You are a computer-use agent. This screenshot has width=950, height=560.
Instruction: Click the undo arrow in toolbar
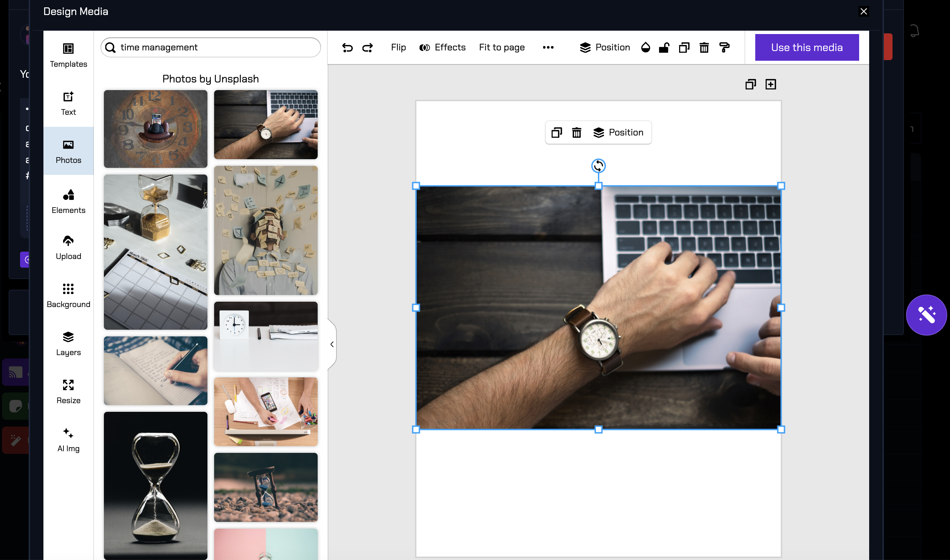[x=347, y=47]
